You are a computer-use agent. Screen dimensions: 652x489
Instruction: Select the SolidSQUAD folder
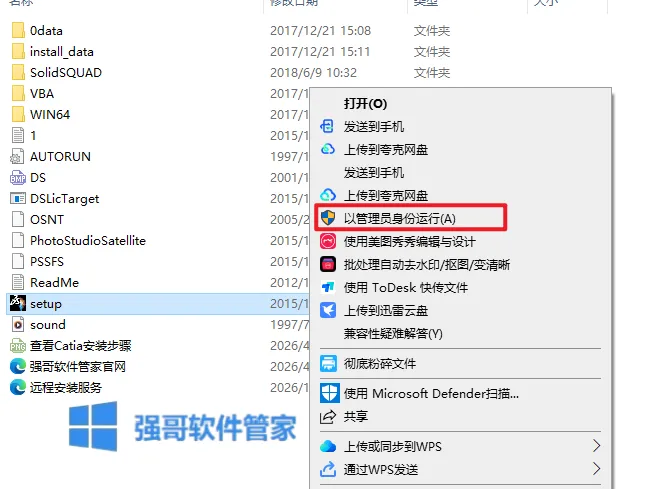(66, 73)
